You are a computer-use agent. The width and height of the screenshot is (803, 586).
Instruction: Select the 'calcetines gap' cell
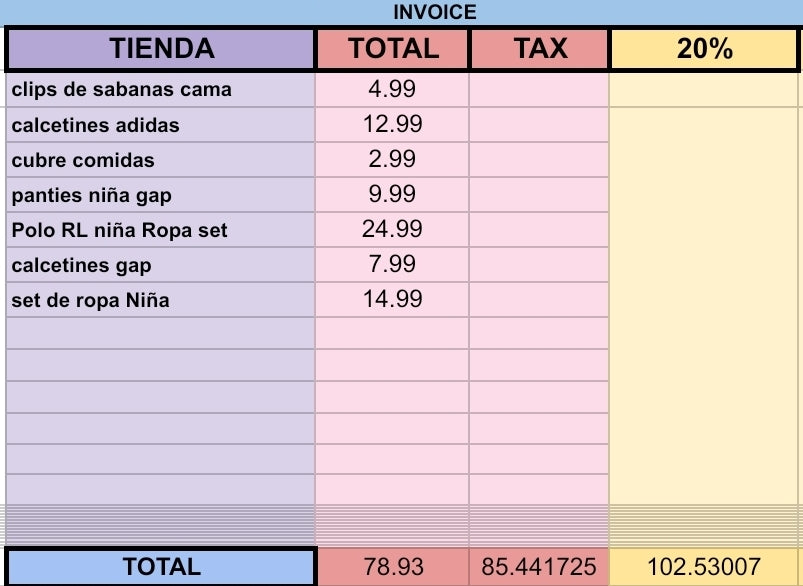click(160, 265)
